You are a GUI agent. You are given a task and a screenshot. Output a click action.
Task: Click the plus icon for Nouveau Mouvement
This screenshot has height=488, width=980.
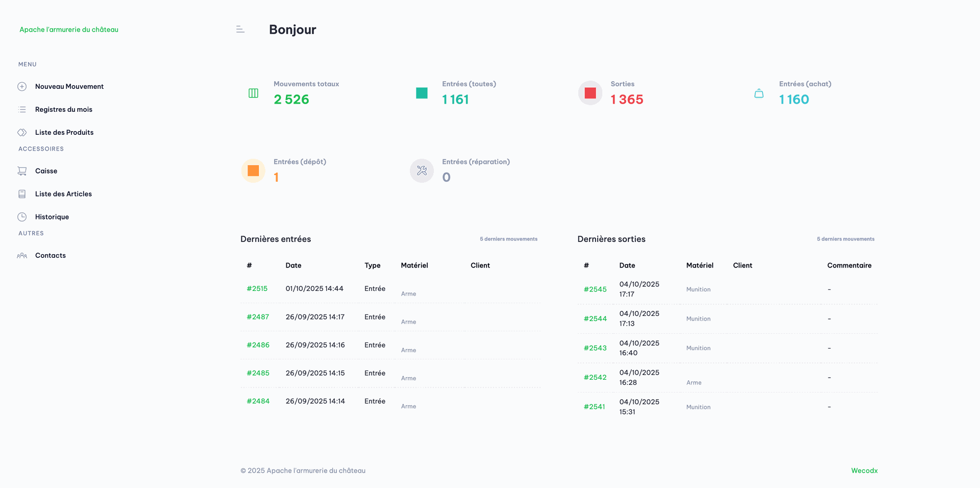pos(22,87)
